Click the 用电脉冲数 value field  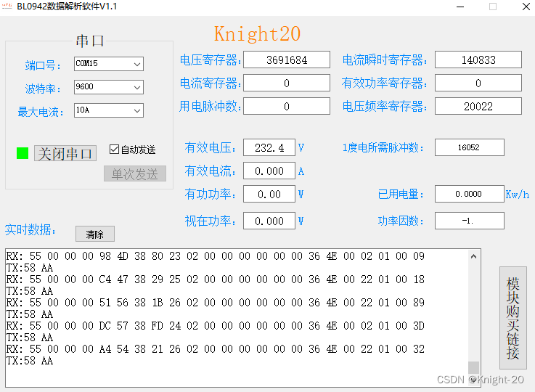tap(287, 106)
